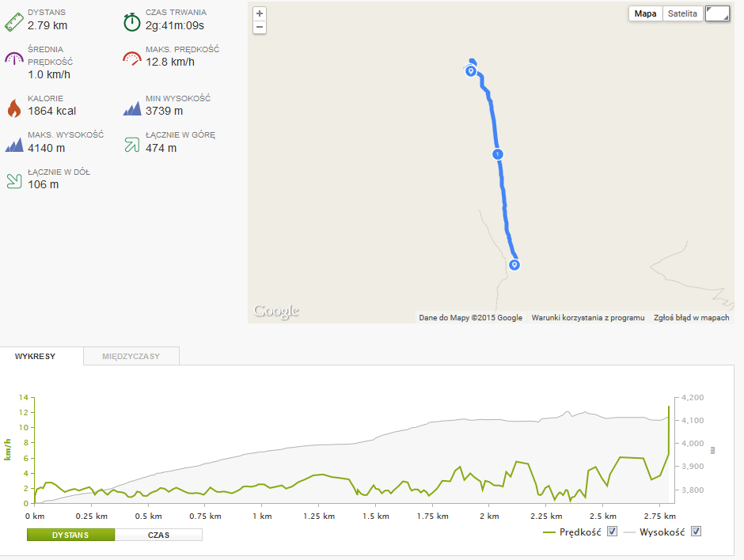Viewport: 744px width, 560px height.
Task: Open the MIĘDZYCZASY tab
Action: tap(131, 356)
